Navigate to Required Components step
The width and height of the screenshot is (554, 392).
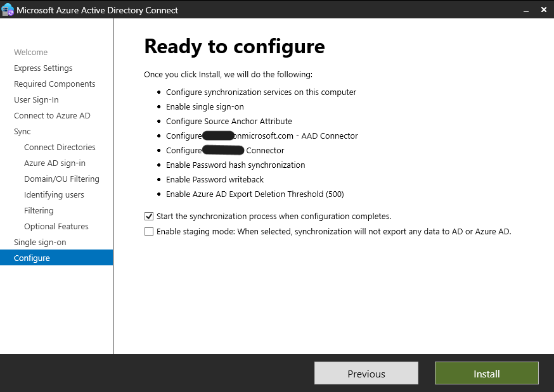[x=55, y=84]
